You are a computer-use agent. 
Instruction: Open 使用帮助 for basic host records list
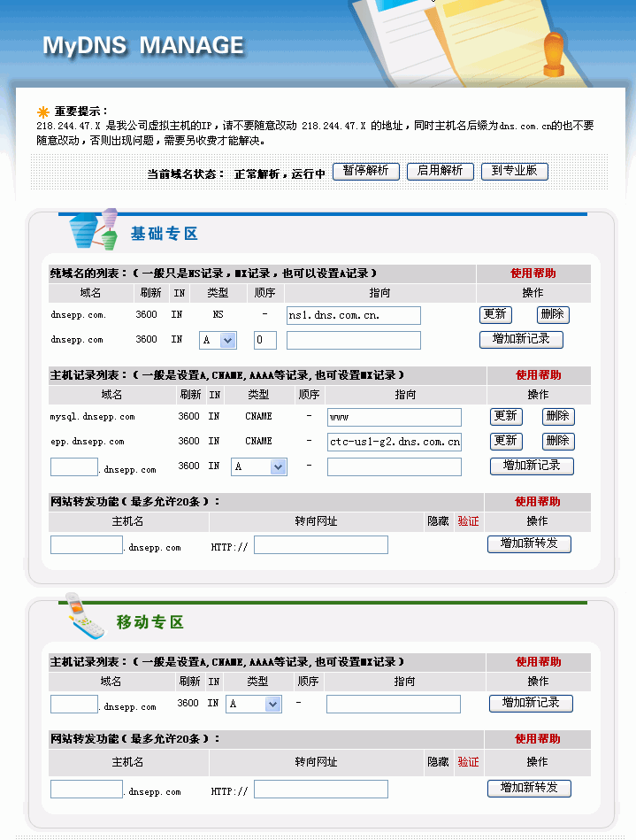tap(539, 375)
